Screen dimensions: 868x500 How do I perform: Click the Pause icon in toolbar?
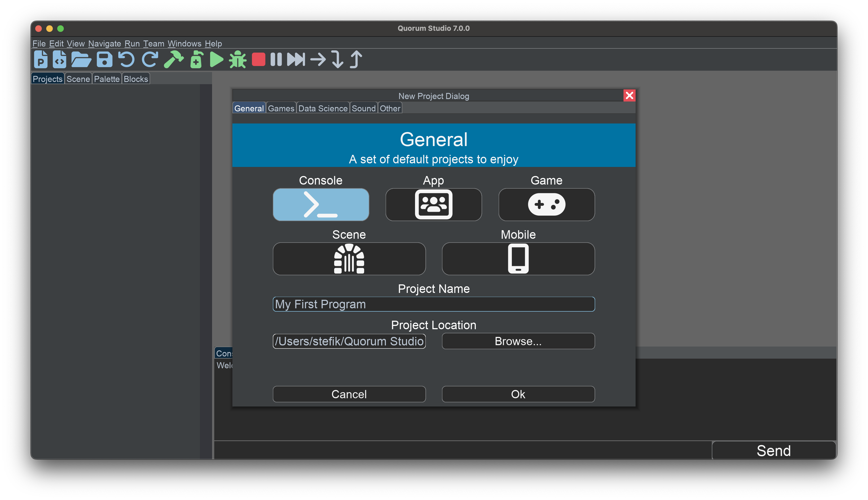point(276,59)
